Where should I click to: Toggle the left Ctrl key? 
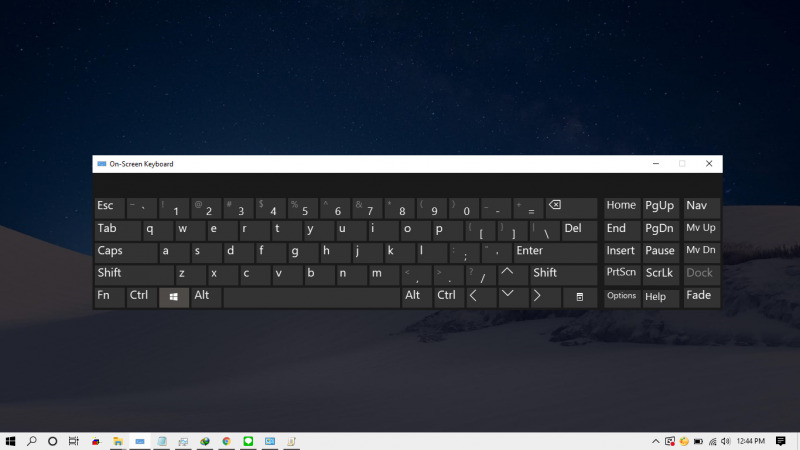[x=141, y=297]
